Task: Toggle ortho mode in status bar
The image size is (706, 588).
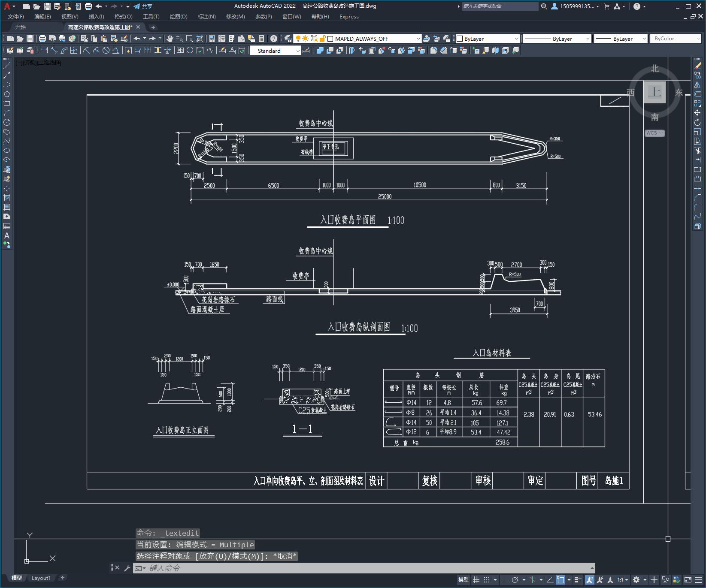Action: [505, 580]
